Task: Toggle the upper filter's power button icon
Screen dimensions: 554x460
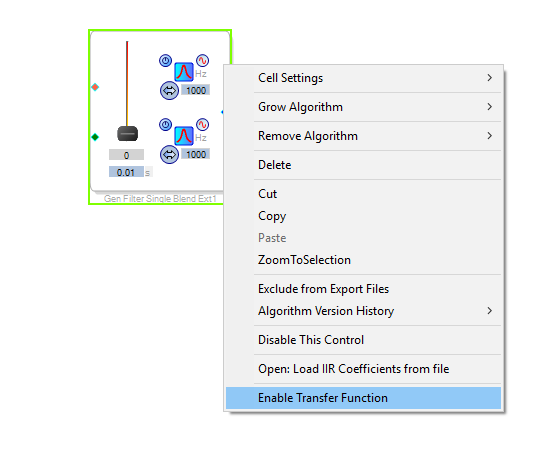Action: pyautogui.click(x=165, y=60)
